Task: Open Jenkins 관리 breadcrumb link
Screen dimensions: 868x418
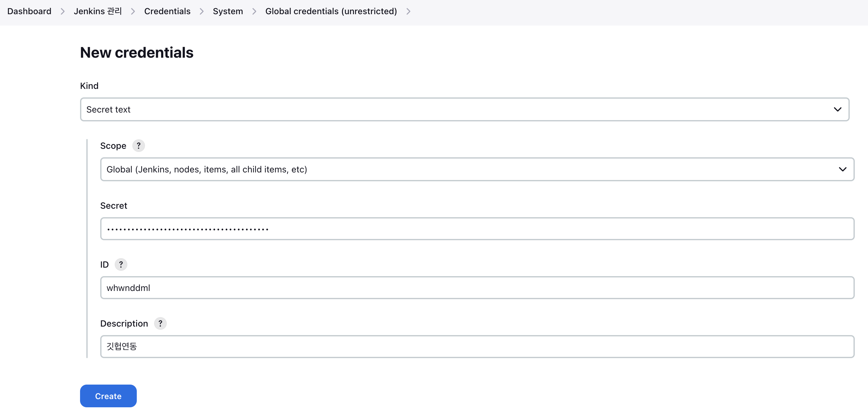Action: click(98, 11)
